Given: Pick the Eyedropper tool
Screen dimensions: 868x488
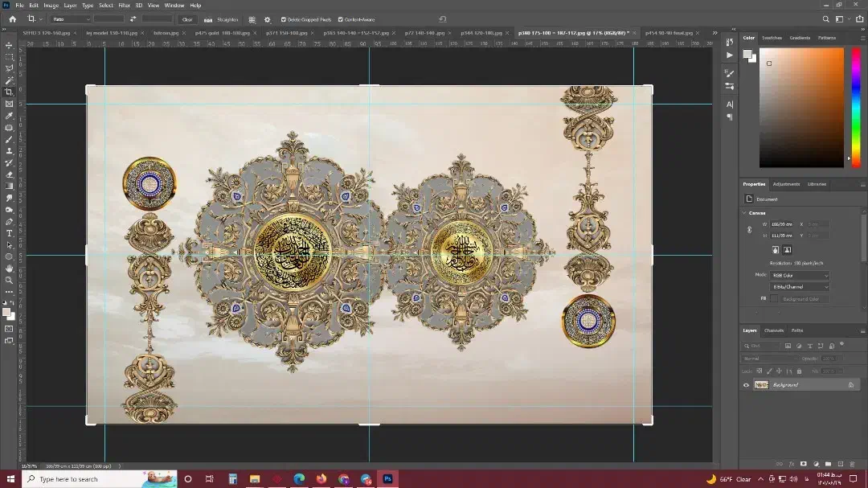Looking at the screenshot, I should (x=10, y=116).
